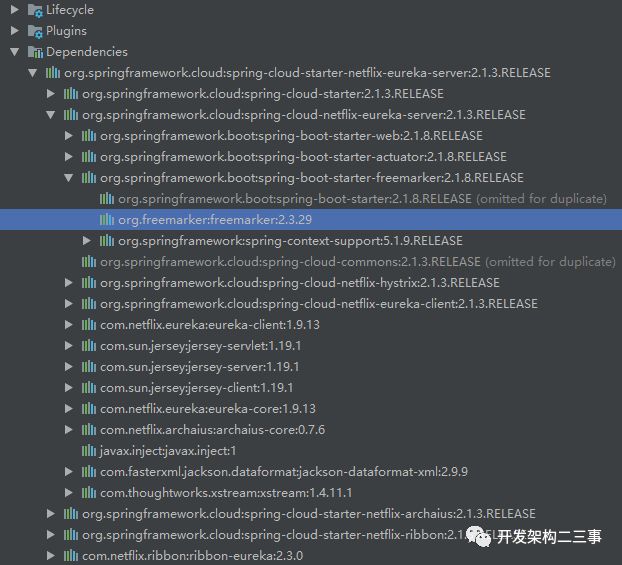
Task: Click library icon of spring-boot-starter omitted duplicate
Action: [x=107, y=198]
